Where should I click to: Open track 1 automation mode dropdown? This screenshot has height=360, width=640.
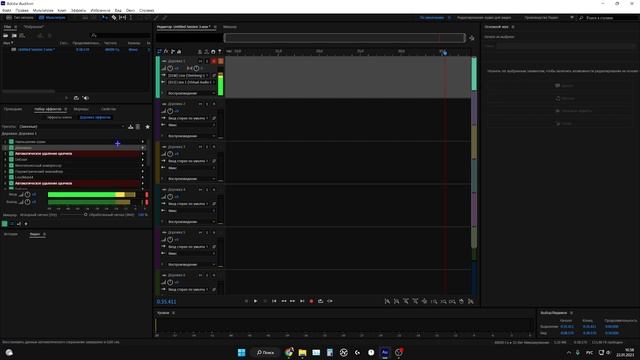point(191,93)
